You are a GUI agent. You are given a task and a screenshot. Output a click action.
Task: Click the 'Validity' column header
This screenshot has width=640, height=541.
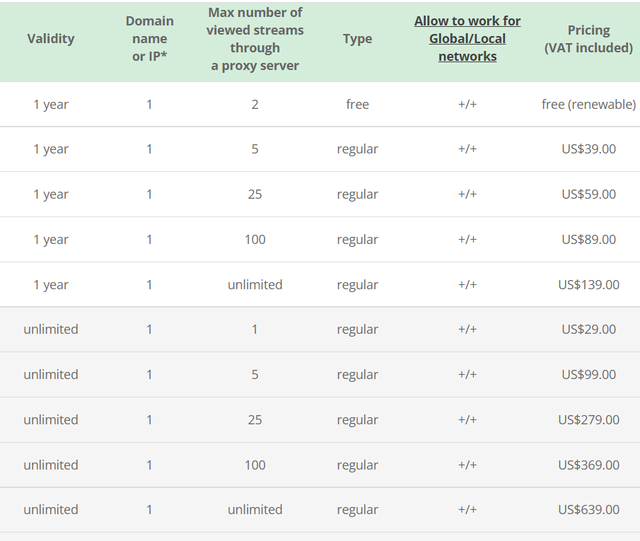[51, 39]
